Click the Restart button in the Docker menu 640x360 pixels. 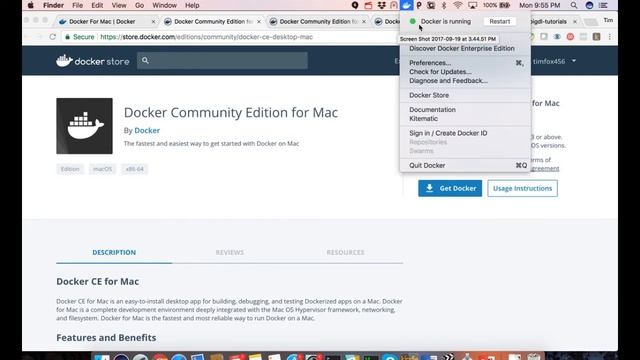pos(500,21)
